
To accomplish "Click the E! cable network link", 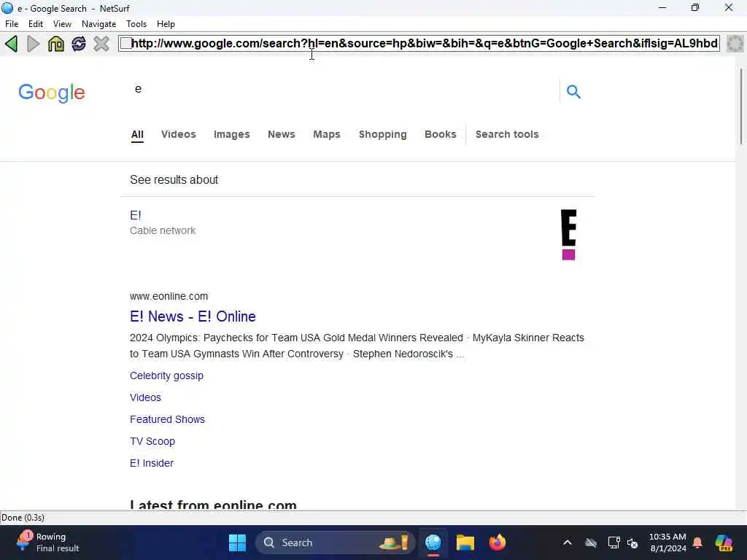I will coord(135,215).
